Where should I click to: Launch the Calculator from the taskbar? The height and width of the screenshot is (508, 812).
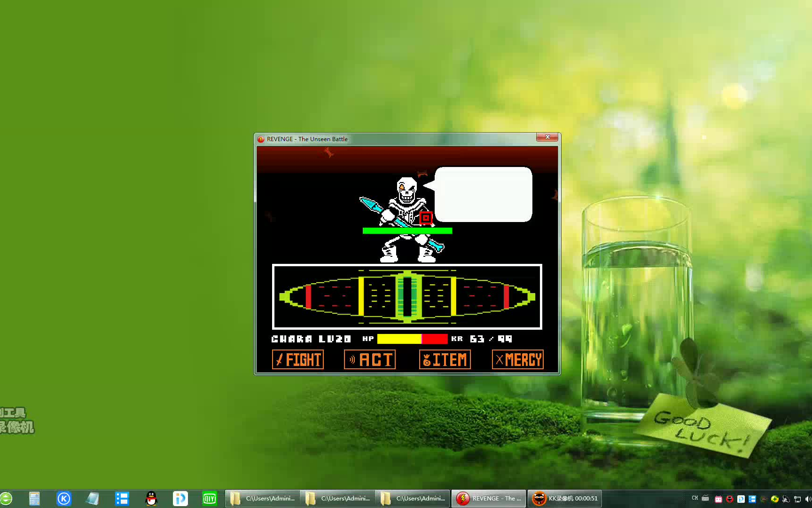(x=34, y=499)
